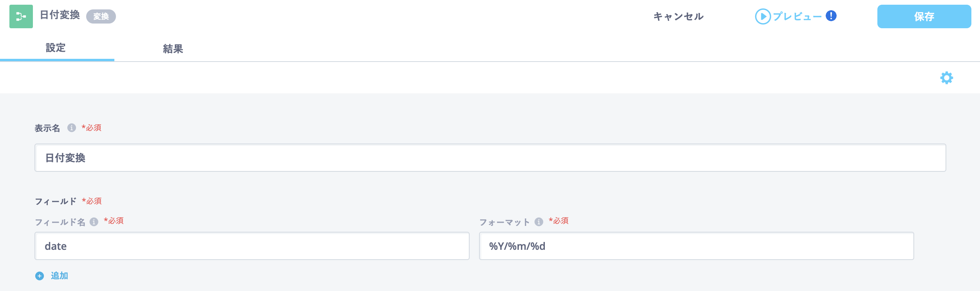Click the info icon beside 表示名
The height and width of the screenshot is (291, 980).
71,128
